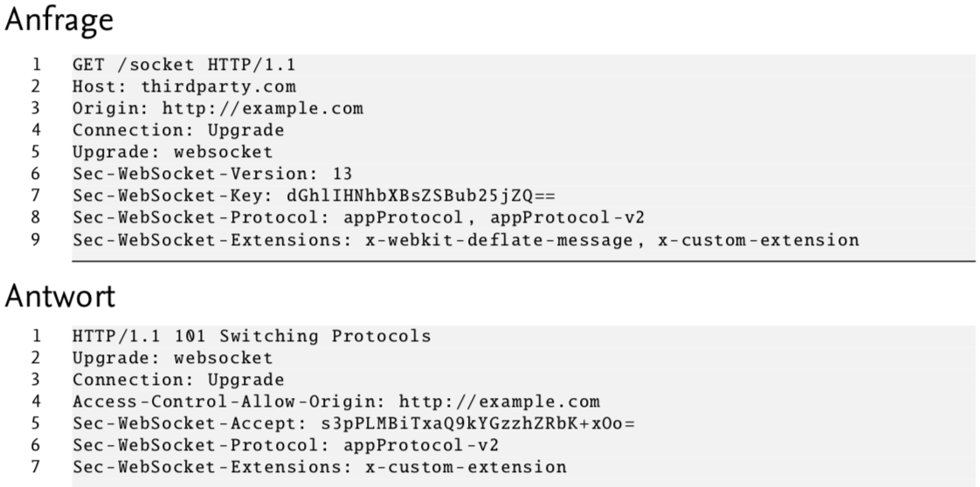
Task: Click the Origin: http://example.com line in the request
Action: [x=217, y=108]
